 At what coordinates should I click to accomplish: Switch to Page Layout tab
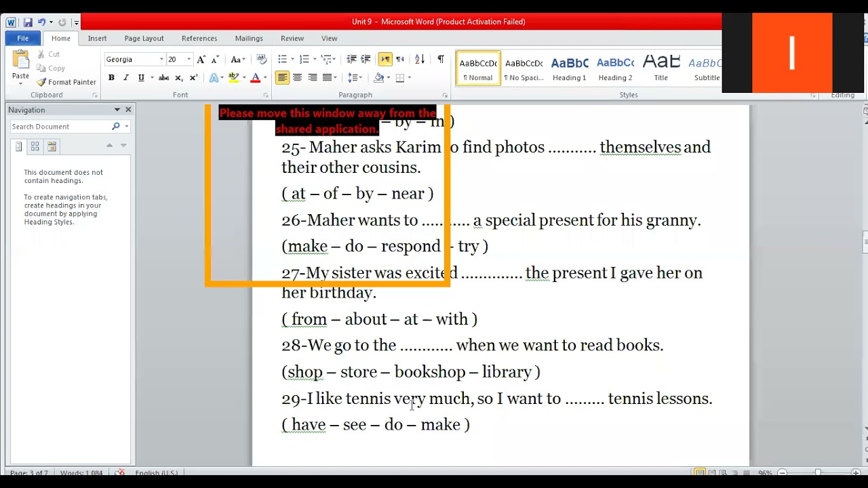click(x=144, y=39)
